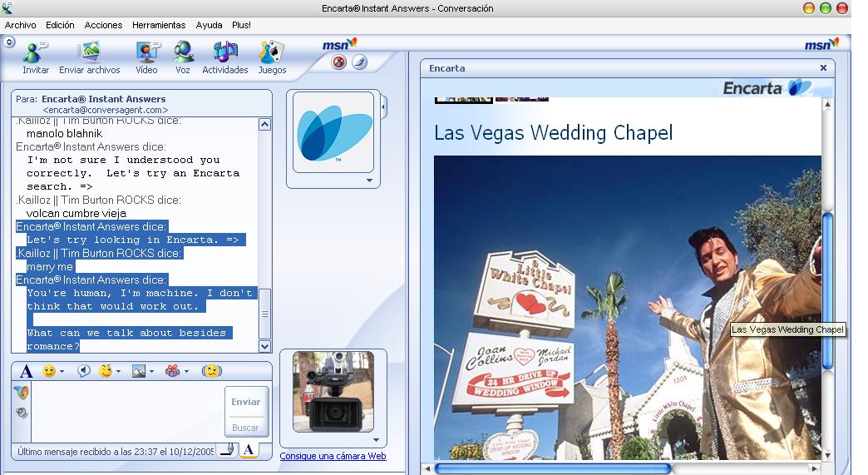Click the chat history scrollbar thumb
Screen dimensions: 868x475
264,314
